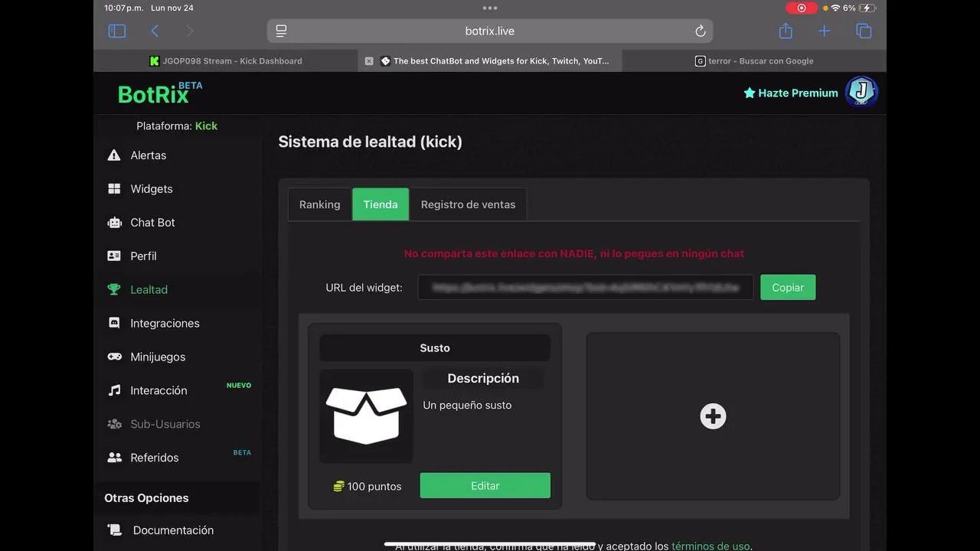The image size is (980, 551).
Task: Open the Safari share sheet icon
Action: click(786, 31)
